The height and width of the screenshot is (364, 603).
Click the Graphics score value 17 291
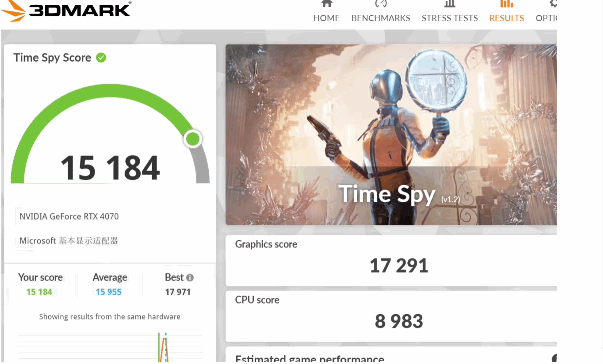click(x=399, y=265)
